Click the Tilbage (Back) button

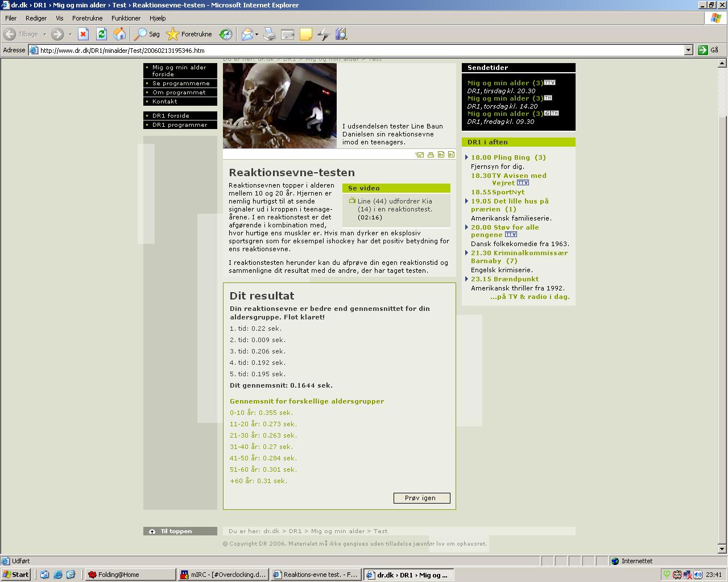click(x=21, y=34)
